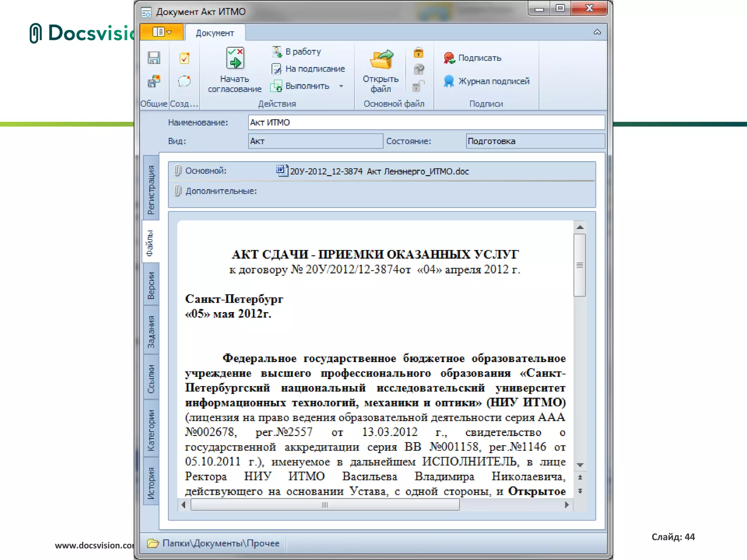Click horizontal scroll left arrow
Viewport: 747px width, 560px height.
(x=183, y=505)
